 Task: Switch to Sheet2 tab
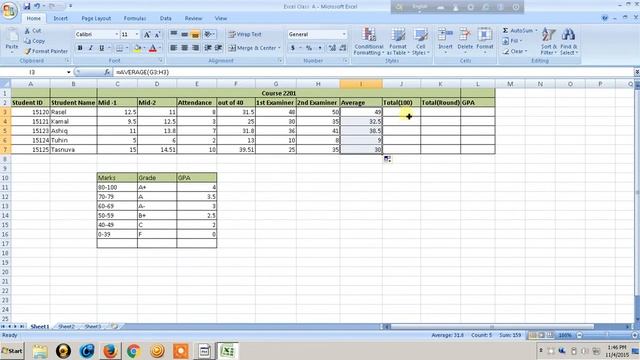(x=66, y=327)
